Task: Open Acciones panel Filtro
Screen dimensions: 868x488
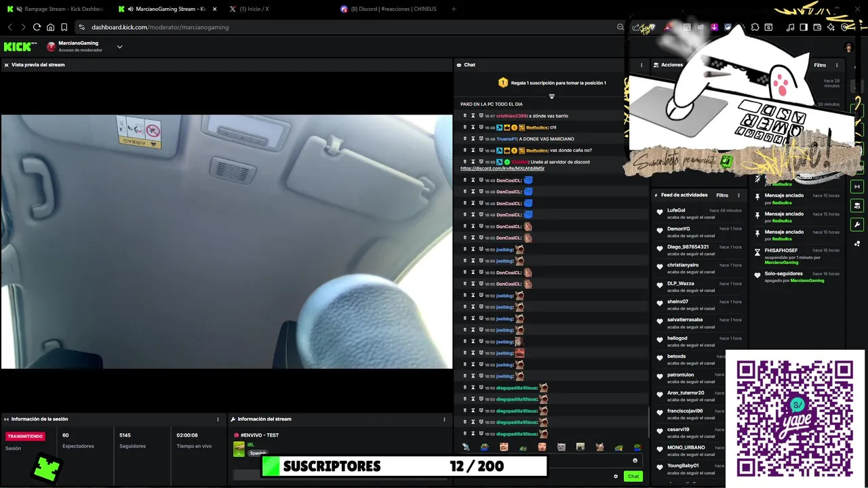Action: point(820,65)
